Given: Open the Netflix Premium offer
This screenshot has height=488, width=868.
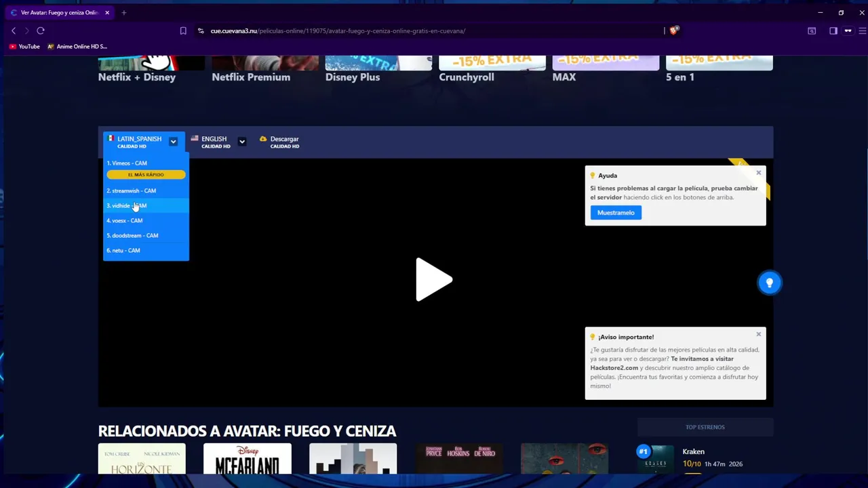Looking at the screenshot, I should click(265, 69).
